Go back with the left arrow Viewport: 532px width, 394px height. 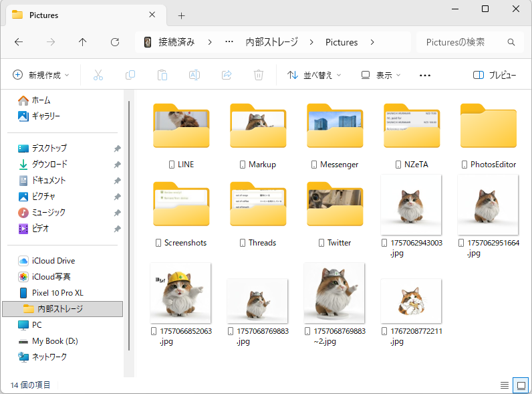tap(19, 42)
